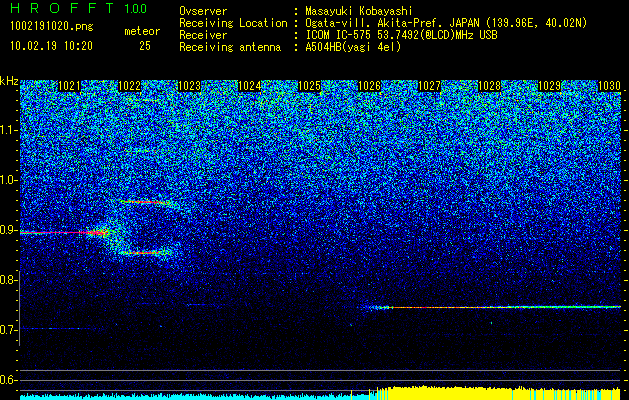Click the 0.9 frequency axis label
The width and height of the screenshot is (629, 400).
tap(8, 230)
